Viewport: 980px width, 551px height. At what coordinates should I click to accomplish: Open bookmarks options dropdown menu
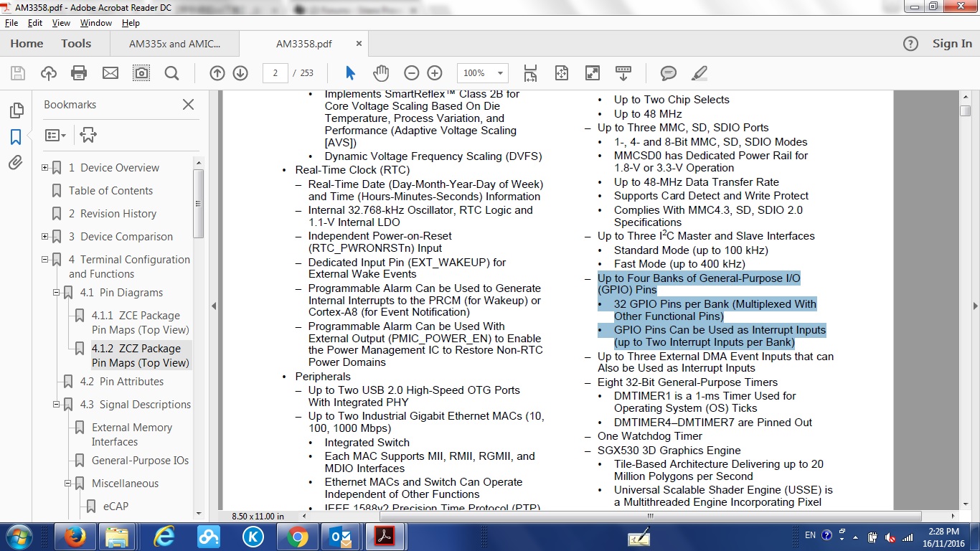(55, 135)
